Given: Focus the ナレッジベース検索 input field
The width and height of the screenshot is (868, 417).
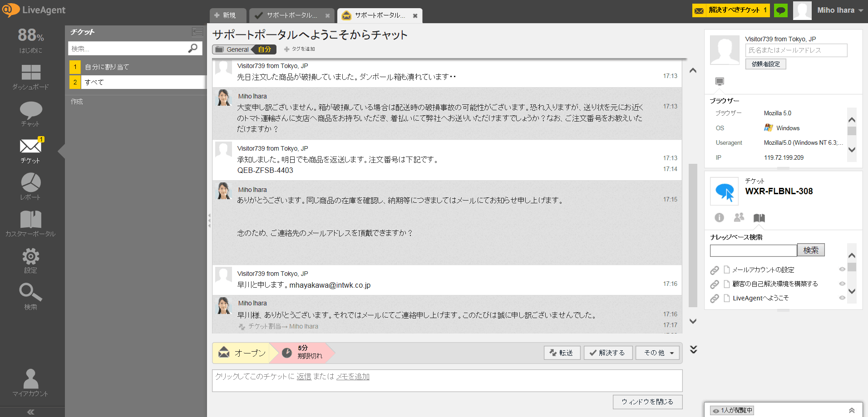Looking at the screenshot, I should (753, 250).
